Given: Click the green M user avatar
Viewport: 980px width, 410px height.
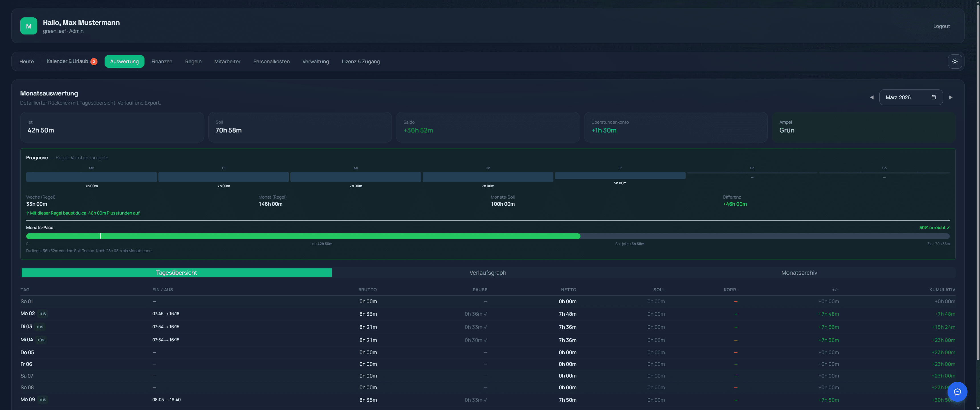Looking at the screenshot, I should (28, 26).
